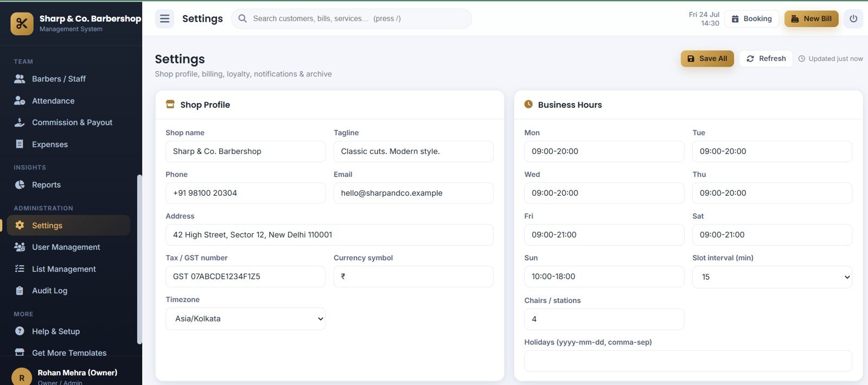Click the Tagline input field

(x=413, y=151)
